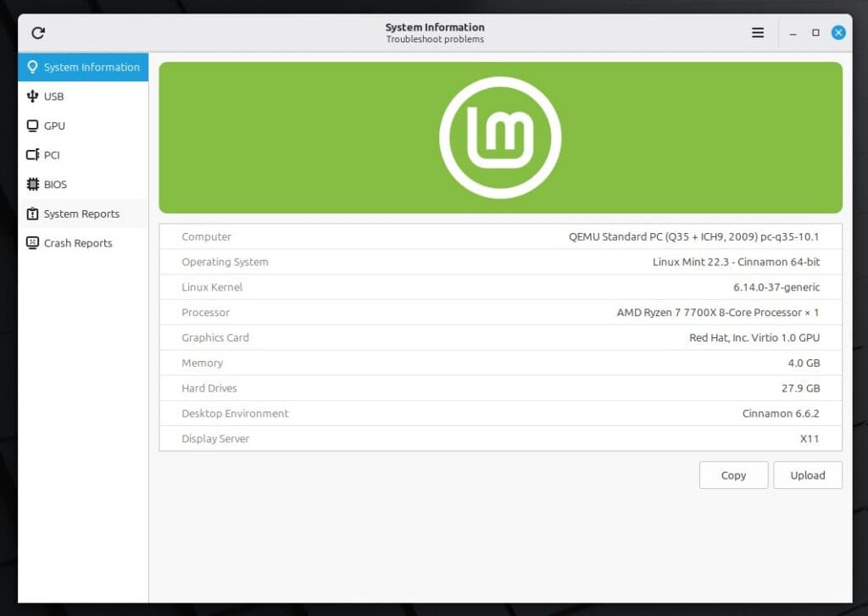Select the Display Server X11 row
The width and height of the screenshot is (868, 616).
[x=500, y=439]
